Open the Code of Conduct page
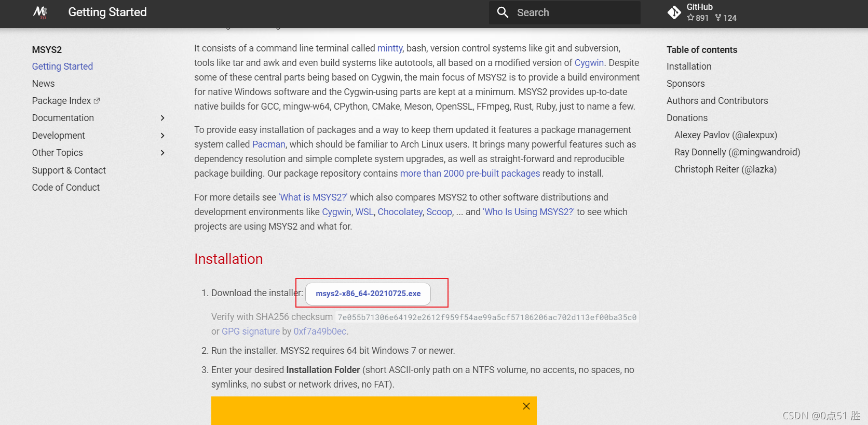The width and height of the screenshot is (868, 425). pos(65,188)
